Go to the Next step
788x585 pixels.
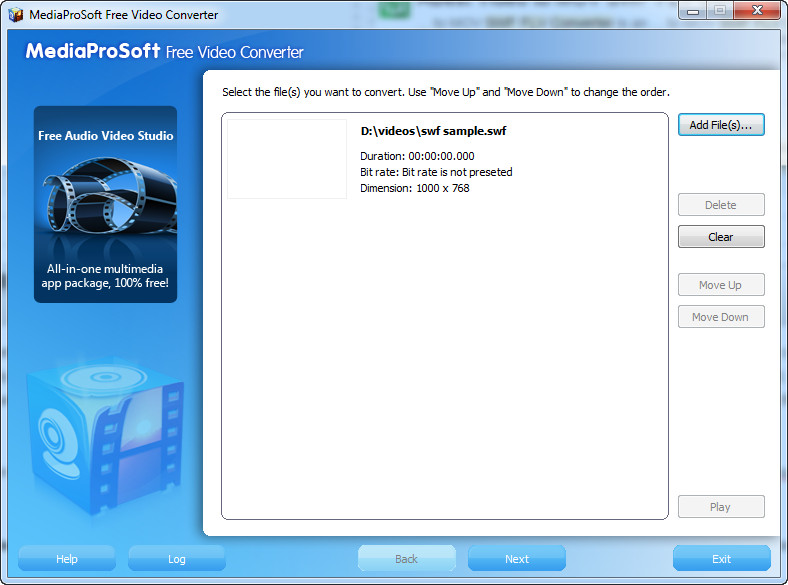[x=517, y=558]
